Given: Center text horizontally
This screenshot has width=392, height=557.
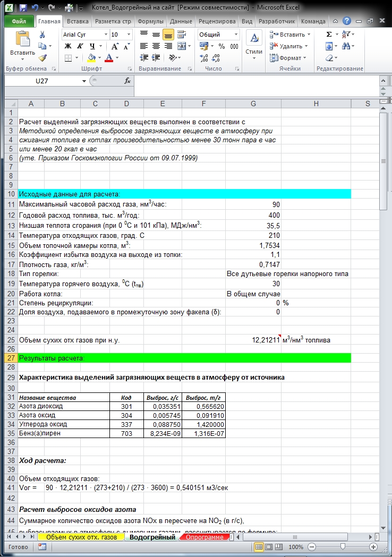Looking at the screenshot, I should 156,46.
